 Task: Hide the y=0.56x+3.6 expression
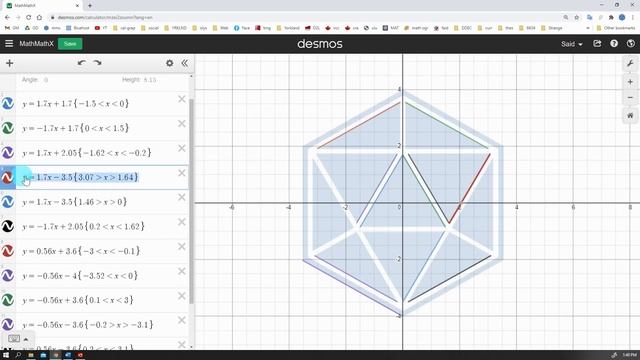click(x=8, y=251)
